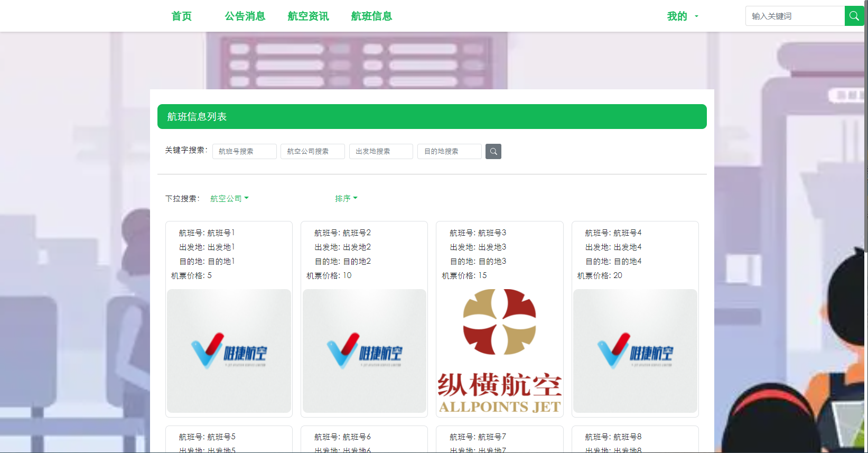Click 目的地: 目的地4 text
Image resolution: width=868 pixels, height=453 pixels.
click(x=613, y=261)
